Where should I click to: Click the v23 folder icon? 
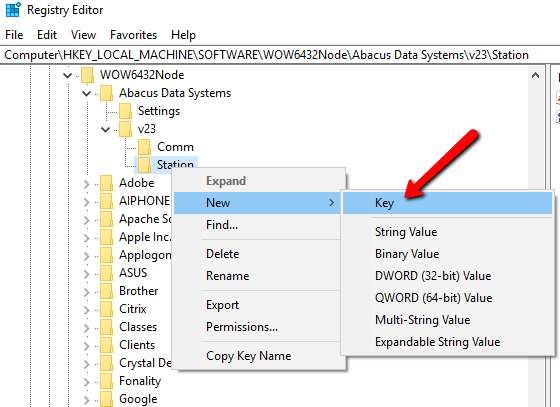125,129
